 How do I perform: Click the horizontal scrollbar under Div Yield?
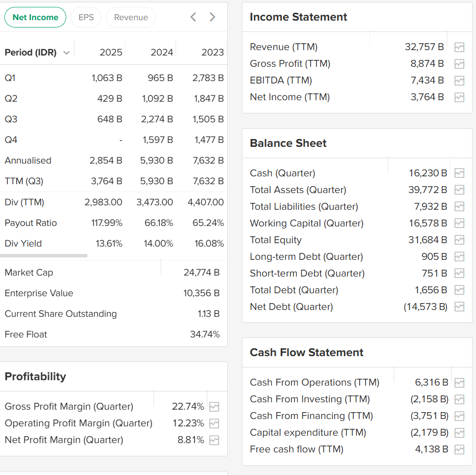coord(44,255)
